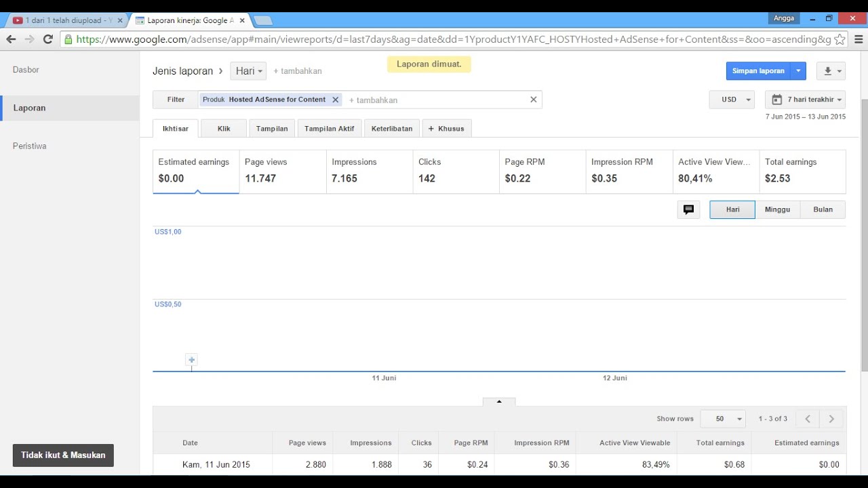Open Chrome menu hamburger icon
868x488 pixels.
859,39
